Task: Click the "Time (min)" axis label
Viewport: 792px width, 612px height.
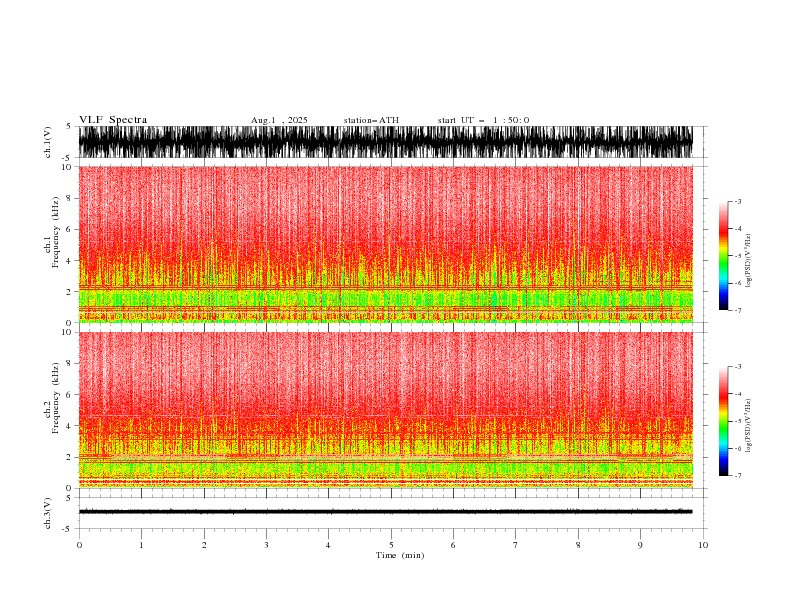Action: click(400, 555)
